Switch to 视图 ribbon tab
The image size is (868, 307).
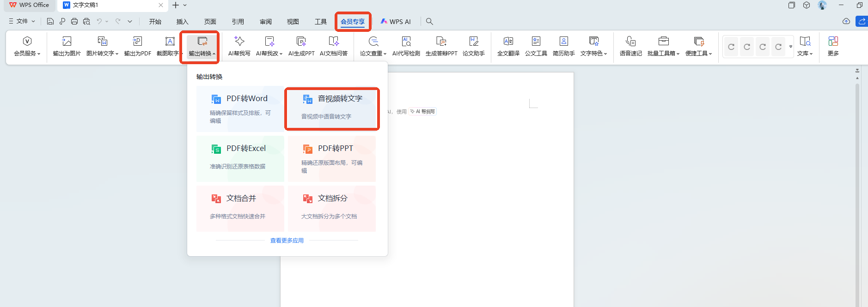293,22
